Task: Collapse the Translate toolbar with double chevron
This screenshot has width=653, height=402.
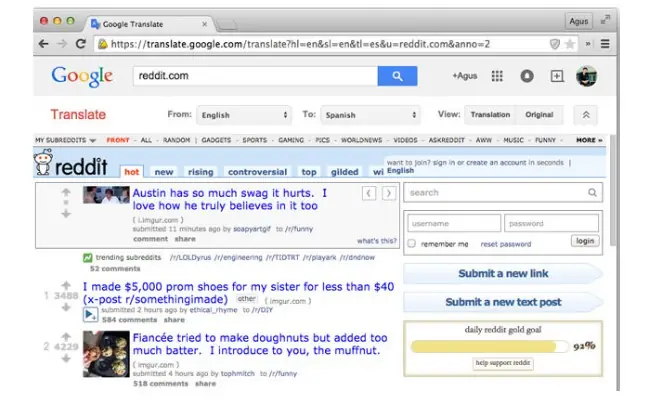Action: point(586,115)
